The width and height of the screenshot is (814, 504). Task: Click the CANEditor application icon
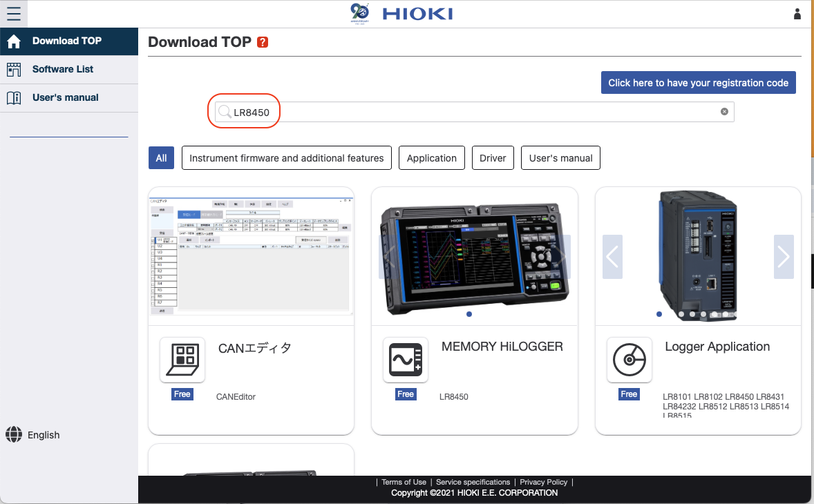[182, 359]
